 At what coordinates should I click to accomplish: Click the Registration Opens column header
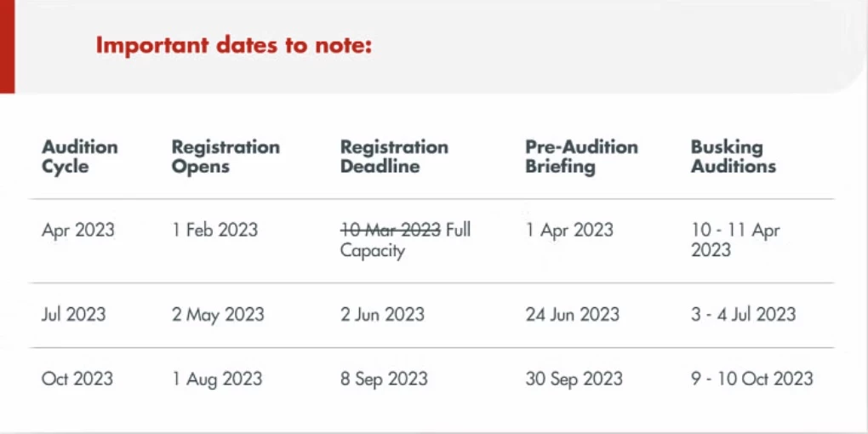(226, 157)
